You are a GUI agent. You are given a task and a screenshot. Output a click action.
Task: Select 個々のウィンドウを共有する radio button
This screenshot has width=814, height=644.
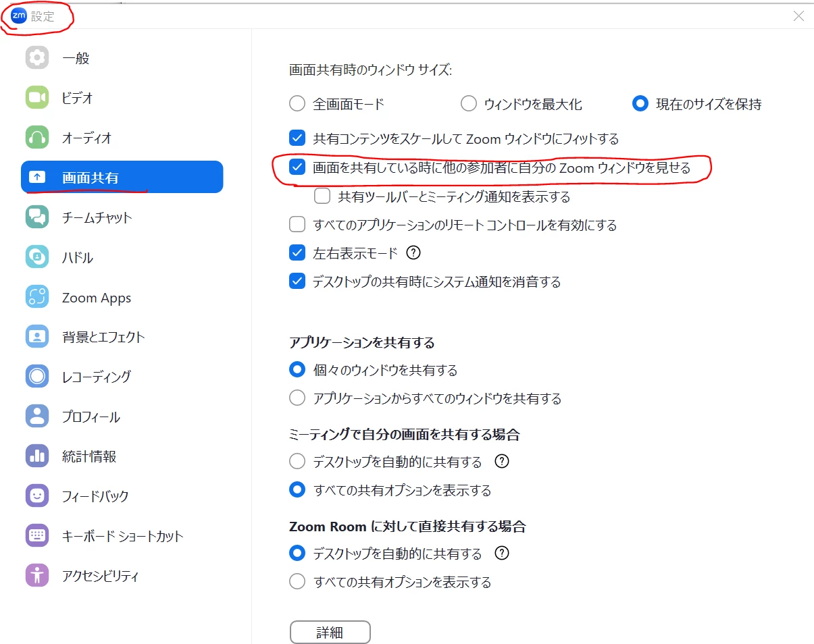coord(297,370)
